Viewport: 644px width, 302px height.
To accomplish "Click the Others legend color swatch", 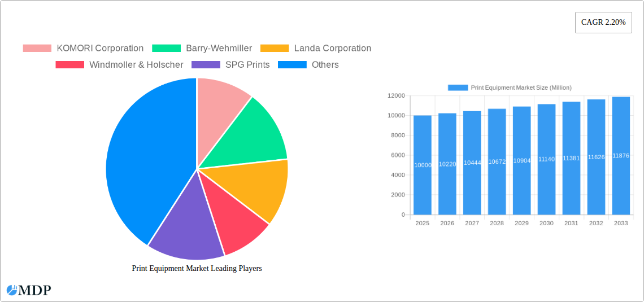I will pos(293,65).
